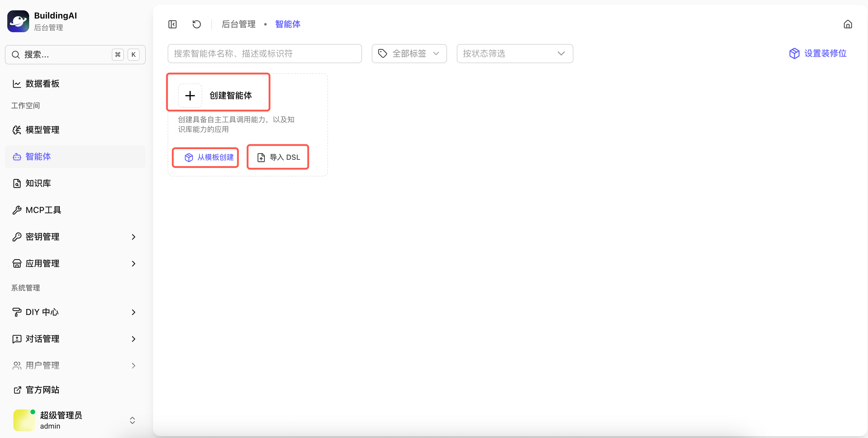Click the admin avatar thumbnail
Screen dimensions: 868x438
point(24,420)
